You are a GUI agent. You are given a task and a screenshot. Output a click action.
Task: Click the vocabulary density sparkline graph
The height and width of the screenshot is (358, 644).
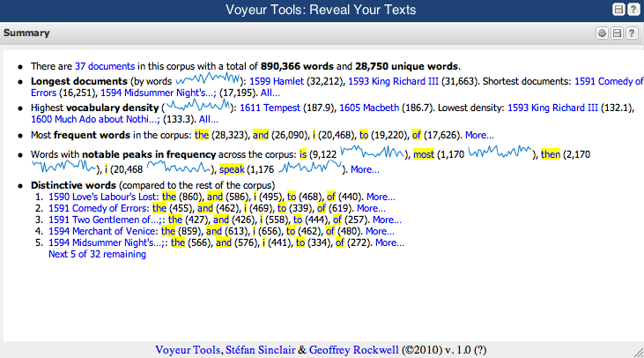pos(198,106)
